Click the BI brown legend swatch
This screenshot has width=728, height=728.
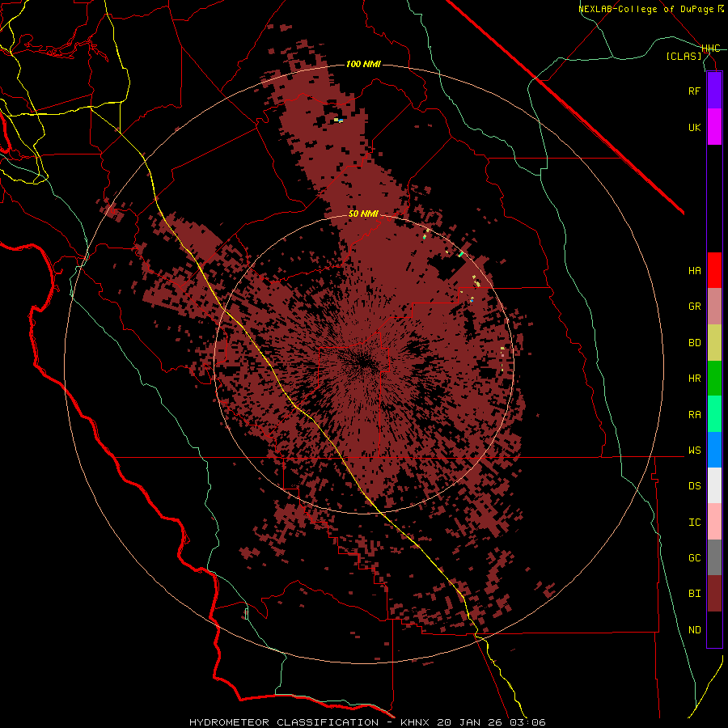(714, 594)
